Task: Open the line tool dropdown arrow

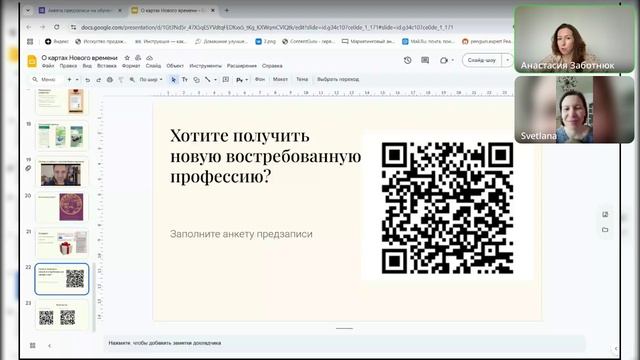Action: coord(215,80)
